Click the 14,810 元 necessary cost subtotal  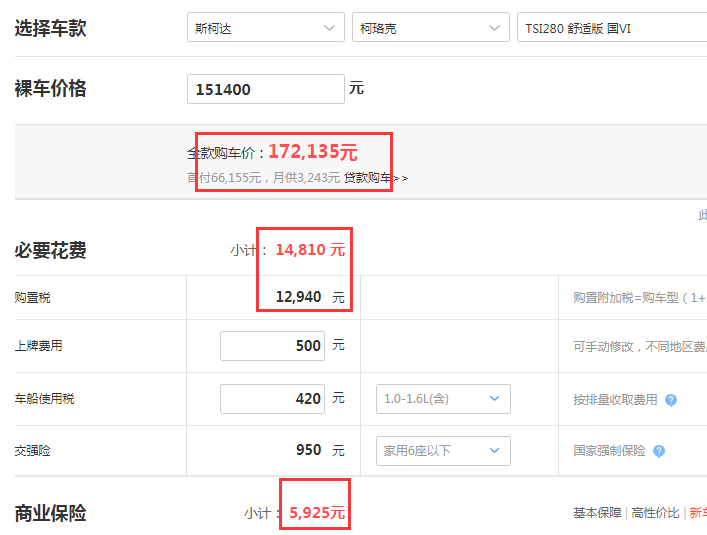click(x=310, y=249)
